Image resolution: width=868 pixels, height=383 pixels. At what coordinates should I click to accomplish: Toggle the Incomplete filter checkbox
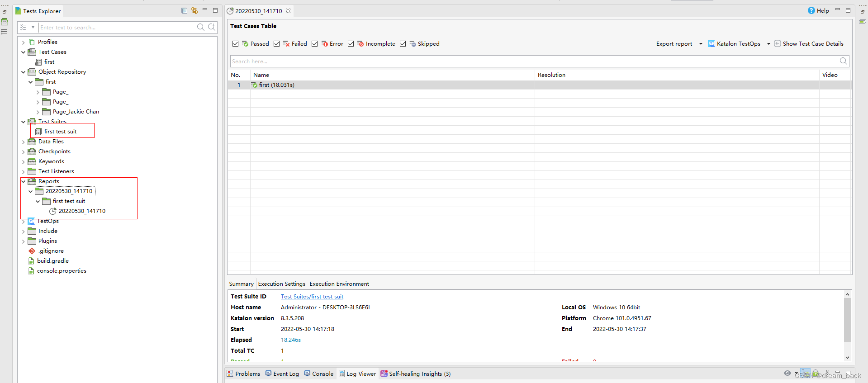click(x=351, y=44)
